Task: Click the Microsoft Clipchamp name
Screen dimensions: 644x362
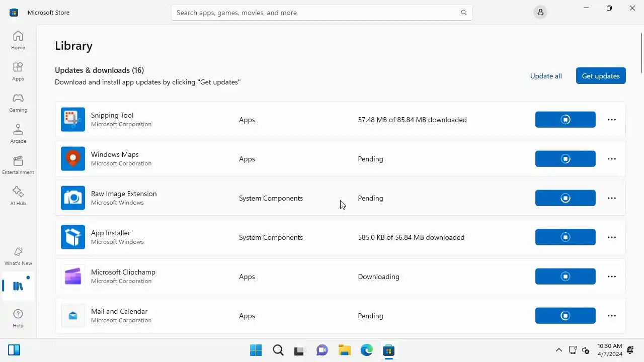Action: point(123,272)
